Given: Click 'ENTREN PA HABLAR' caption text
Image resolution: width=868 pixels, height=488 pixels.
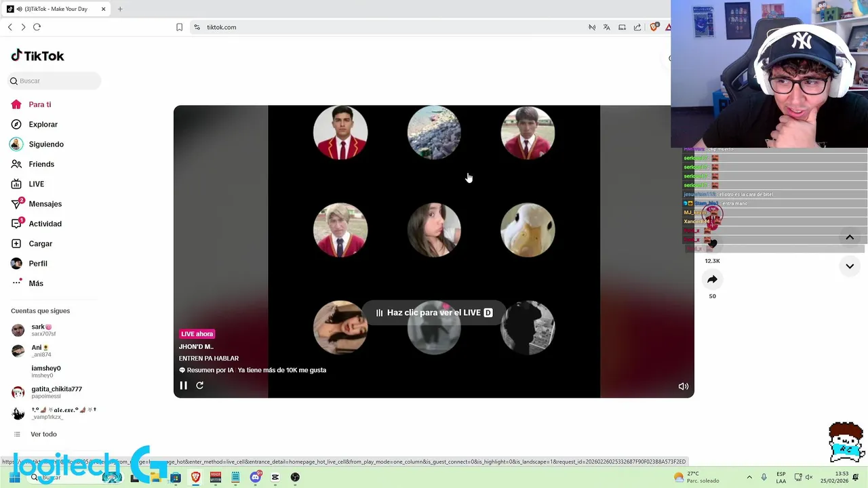Looking at the screenshot, I should tap(209, 358).
